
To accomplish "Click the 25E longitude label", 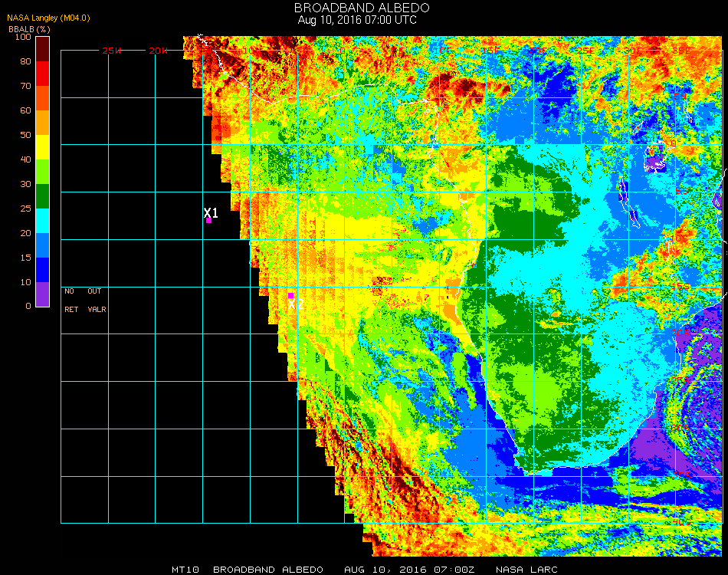I will (x=585, y=51).
